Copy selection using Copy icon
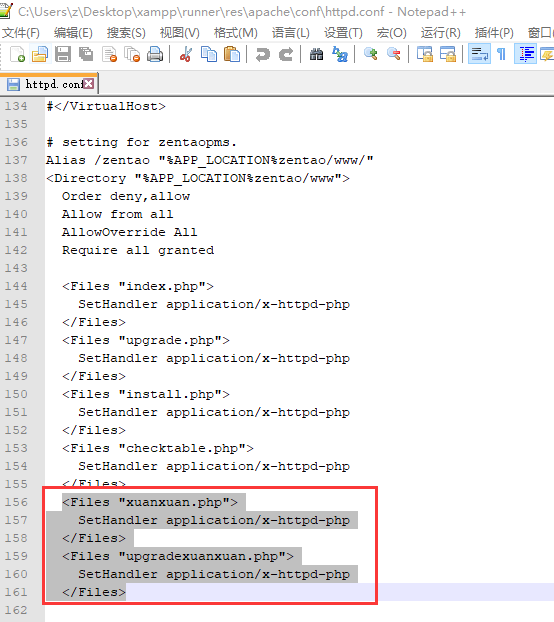 point(209,54)
